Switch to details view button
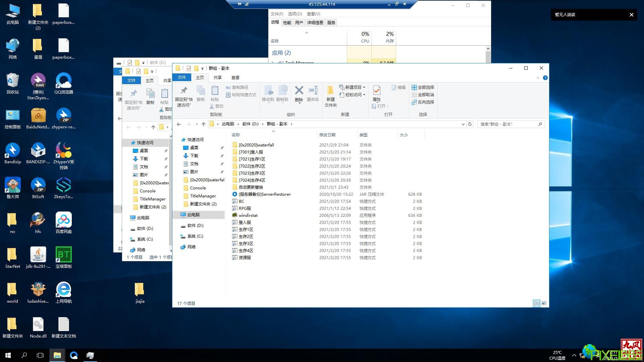The width and height of the screenshot is (644, 362). click(537, 303)
